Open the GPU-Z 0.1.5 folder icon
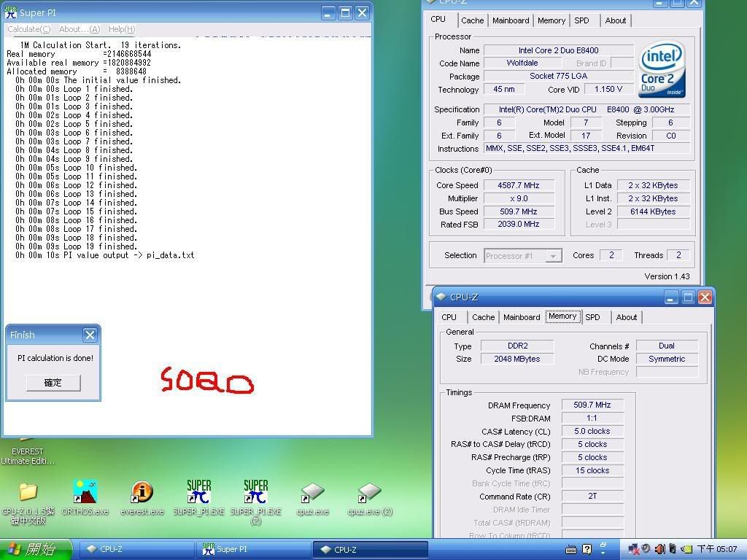Screen dimensions: 747x560 (28, 502)
